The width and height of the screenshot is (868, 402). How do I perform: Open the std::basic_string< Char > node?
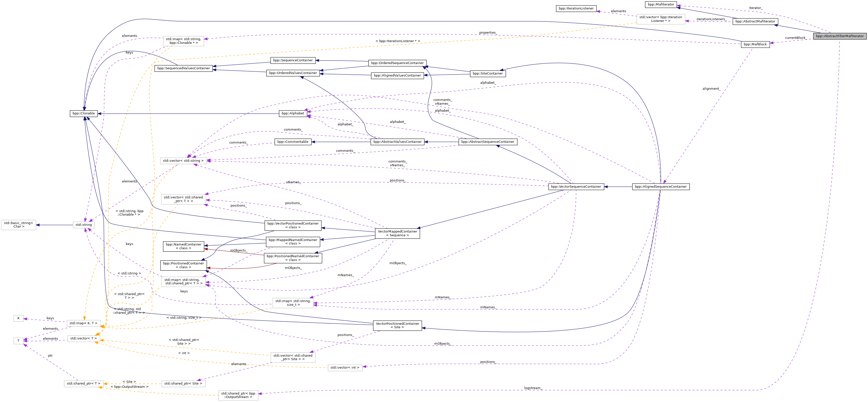pyautogui.click(x=18, y=225)
